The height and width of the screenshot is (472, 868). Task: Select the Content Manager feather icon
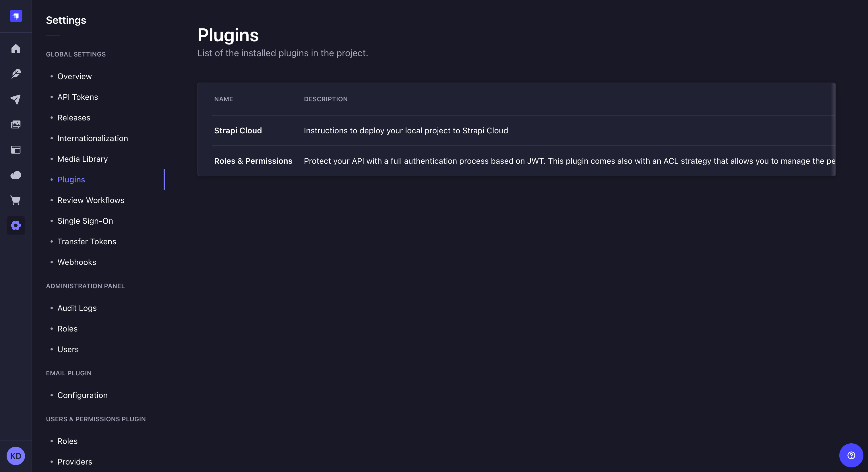point(15,74)
